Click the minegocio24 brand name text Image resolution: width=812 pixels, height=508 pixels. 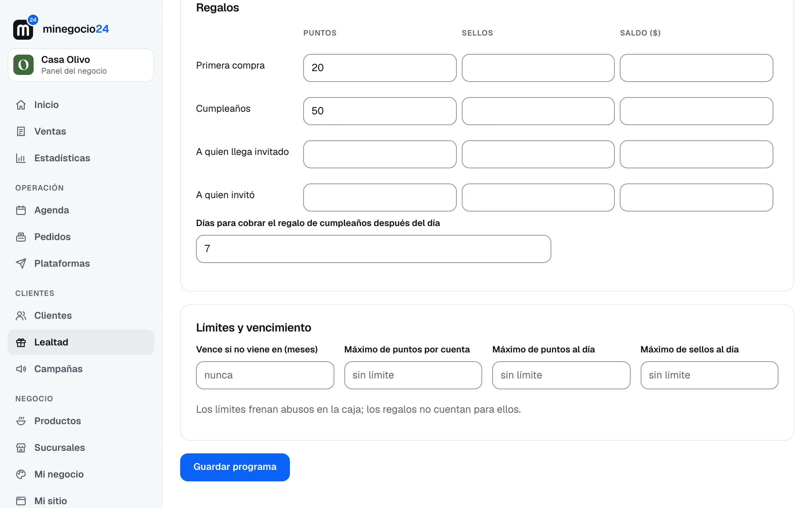point(76,29)
